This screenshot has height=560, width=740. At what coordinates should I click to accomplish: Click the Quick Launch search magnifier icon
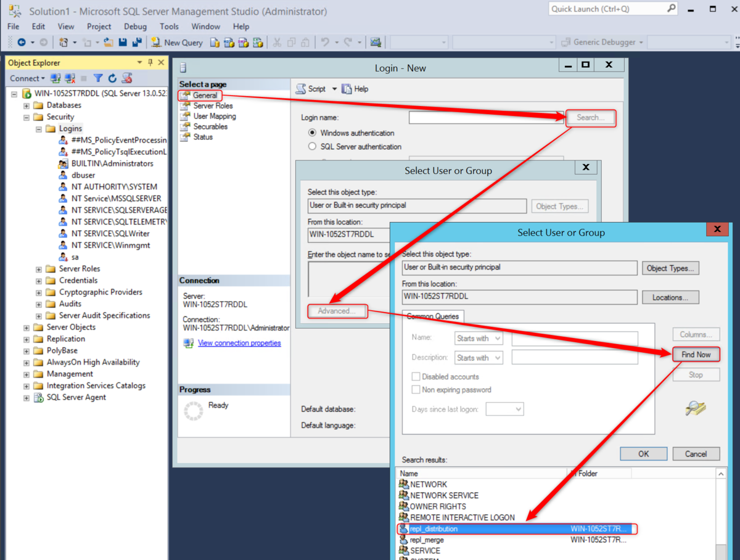(x=672, y=9)
